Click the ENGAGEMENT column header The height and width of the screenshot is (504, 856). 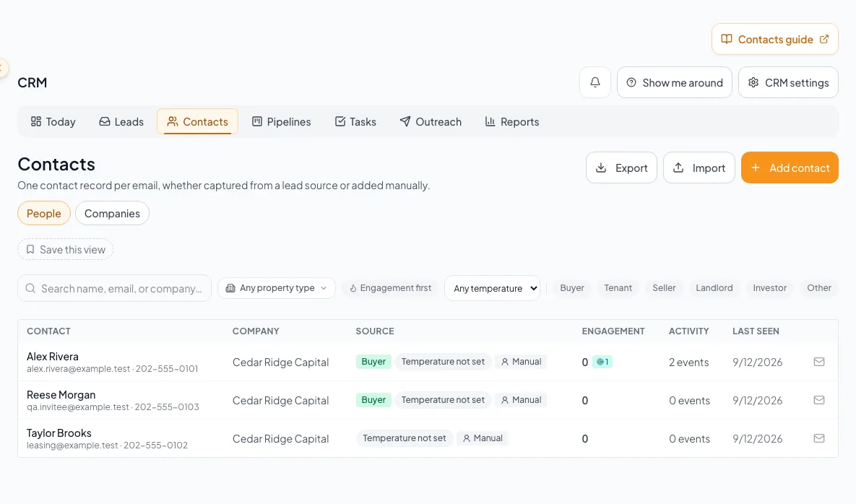coord(613,331)
